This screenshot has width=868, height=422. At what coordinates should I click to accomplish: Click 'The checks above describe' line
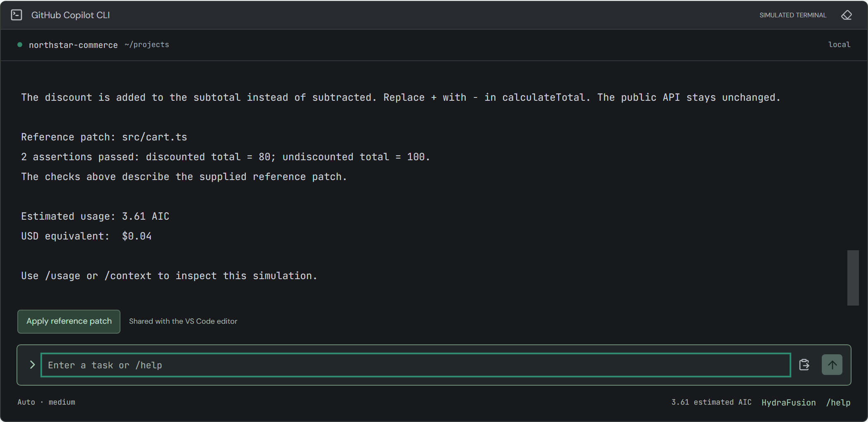pos(184,177)
